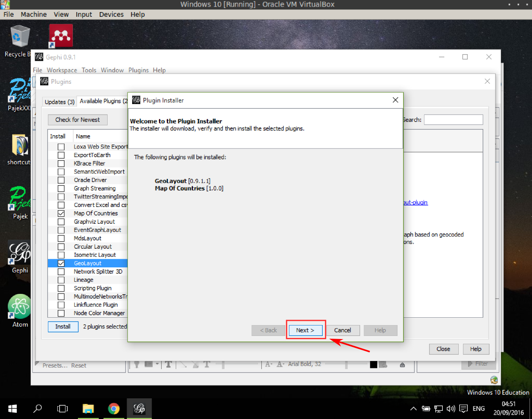
Task: Enable the SemanticWebImport plugin checkbox
Action: tap(61, 172)
